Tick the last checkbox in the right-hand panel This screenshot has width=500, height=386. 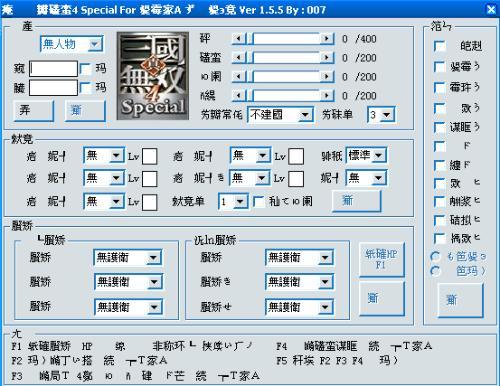440,238
